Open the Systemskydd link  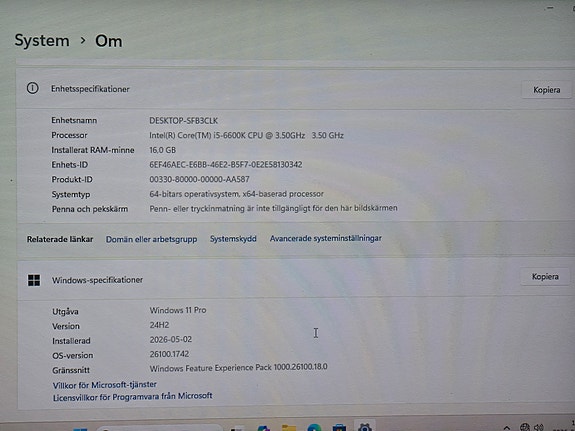pos(233,239)
